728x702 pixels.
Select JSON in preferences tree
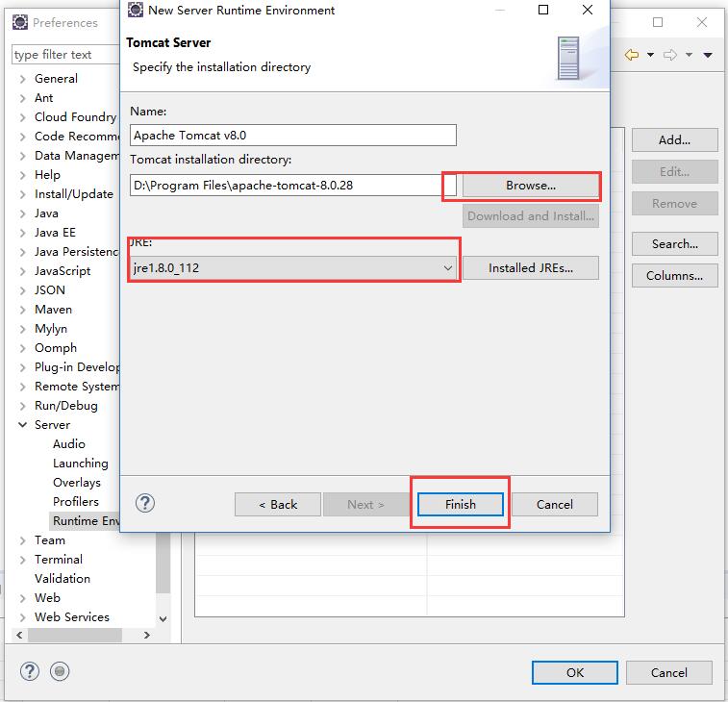click(x=50, y=290)
